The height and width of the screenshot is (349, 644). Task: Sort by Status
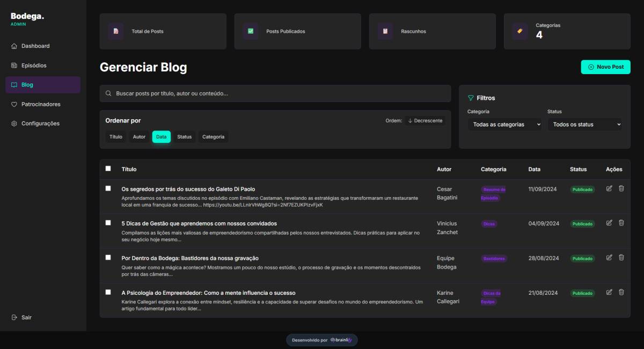[184, 137]
